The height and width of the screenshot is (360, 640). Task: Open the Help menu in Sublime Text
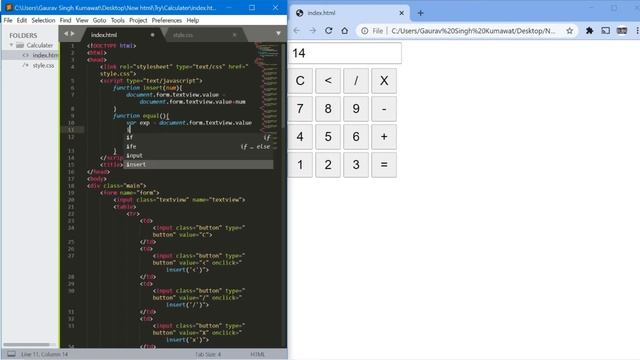coord(193,20)
